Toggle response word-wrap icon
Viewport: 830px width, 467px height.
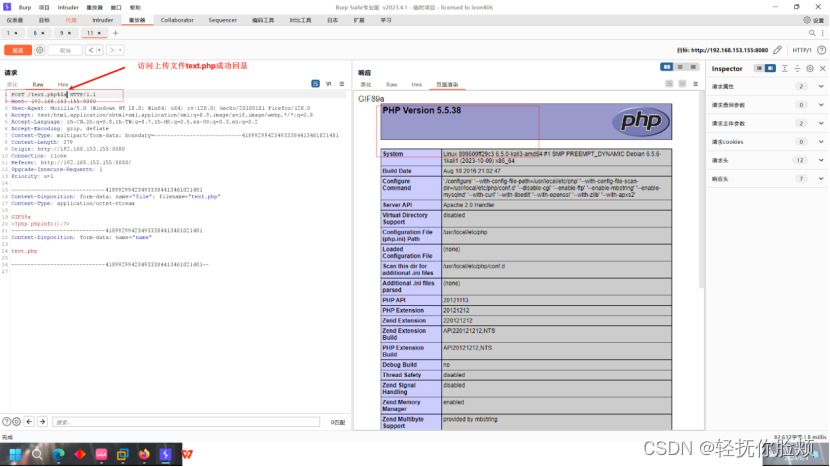pos(669,84)
